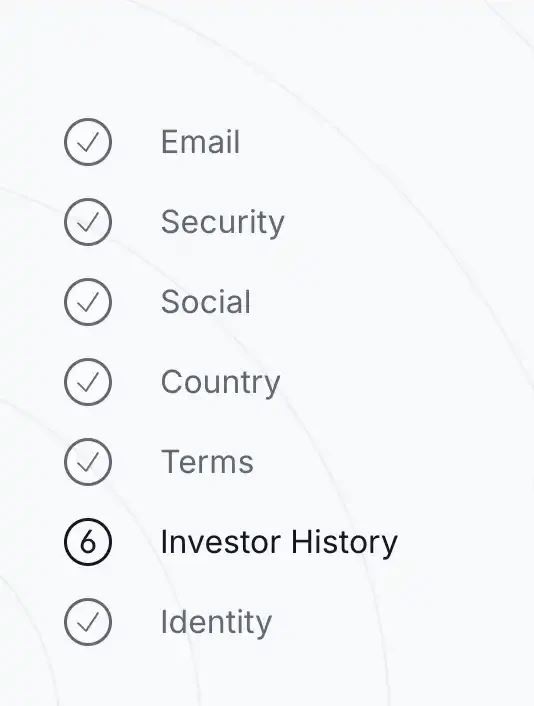Click the checkmark circle beside Email
Screen dimensions: 534x706
point(88,142)
